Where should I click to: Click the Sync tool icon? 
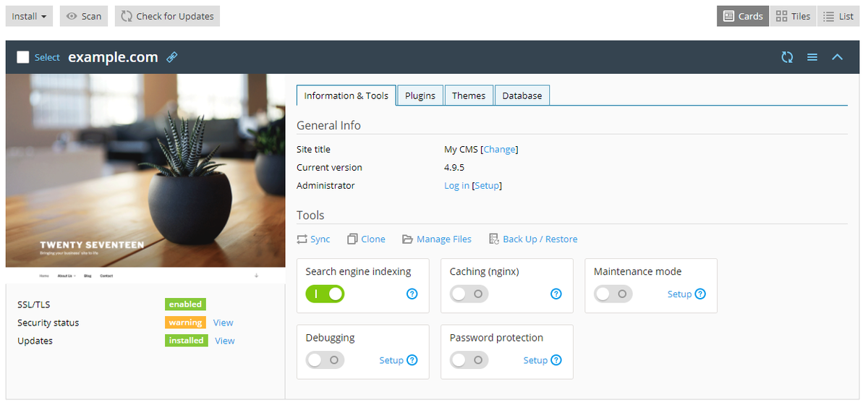pos(302,239)
